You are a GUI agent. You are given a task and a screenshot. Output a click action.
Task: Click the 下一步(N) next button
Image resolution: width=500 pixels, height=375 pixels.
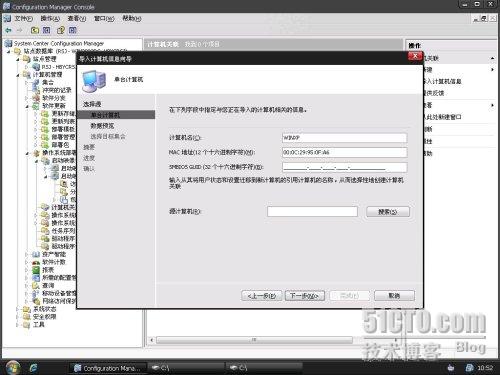[305, 296]
